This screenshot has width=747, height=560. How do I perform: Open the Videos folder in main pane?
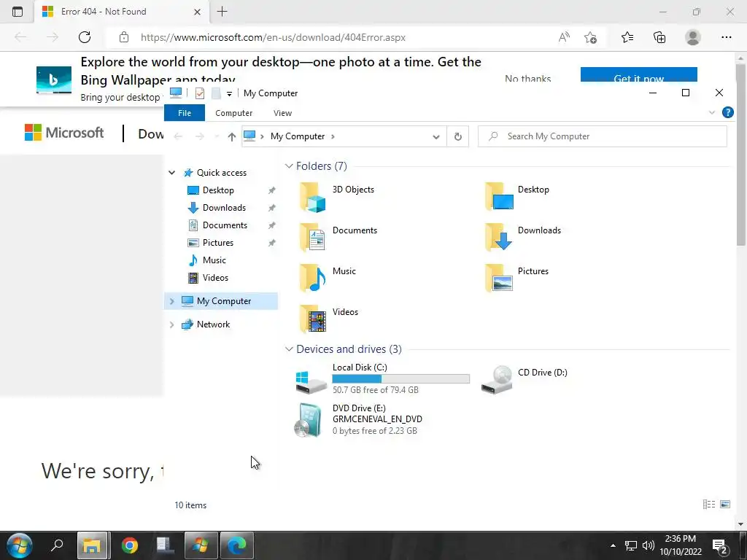[329, 319]
